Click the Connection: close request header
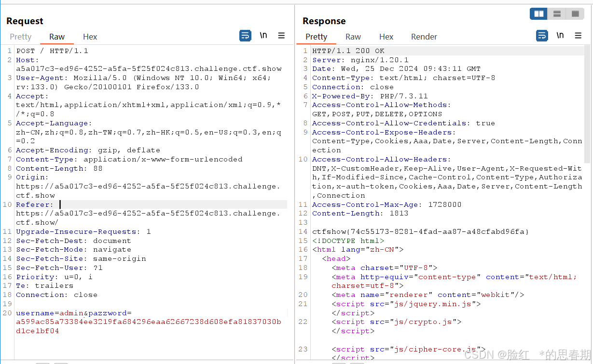Viewport: 593px width, 364px height. point(57,295)
